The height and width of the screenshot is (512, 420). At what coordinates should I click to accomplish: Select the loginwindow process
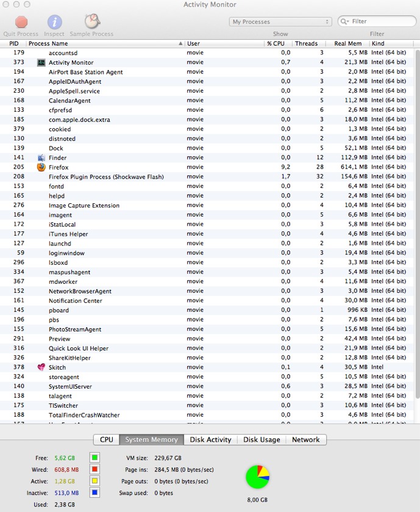207,253
